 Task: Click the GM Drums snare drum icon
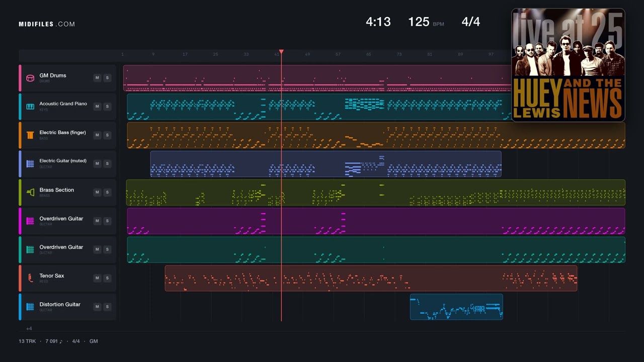[30, 78]
